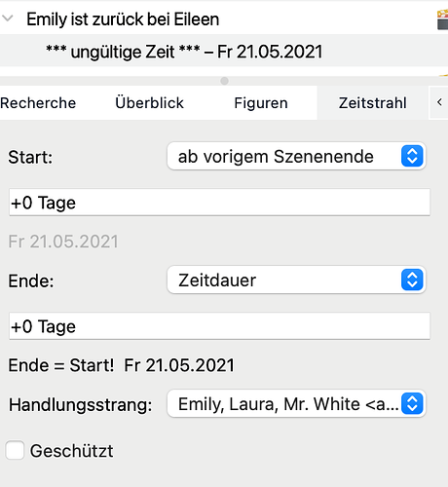Open the Start 'ab vorigem Szenenende' dropdown

pos(296,156)
